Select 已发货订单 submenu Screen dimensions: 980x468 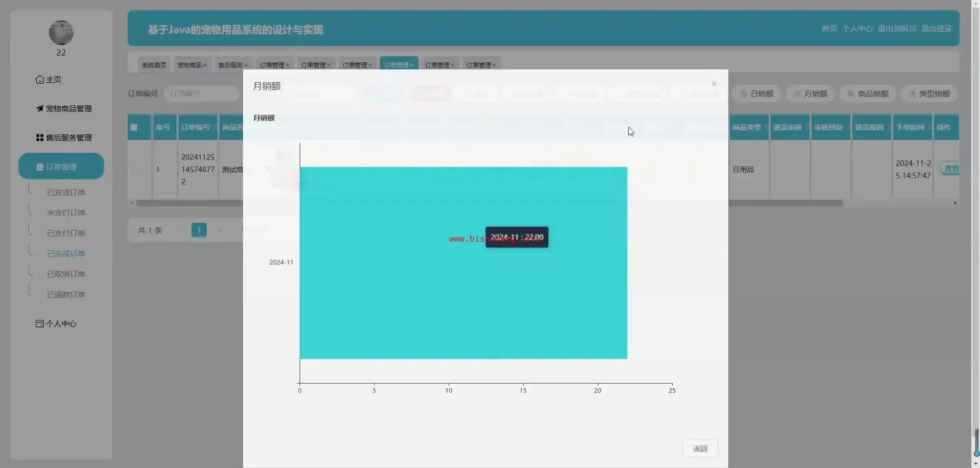(x=66, y=192)
